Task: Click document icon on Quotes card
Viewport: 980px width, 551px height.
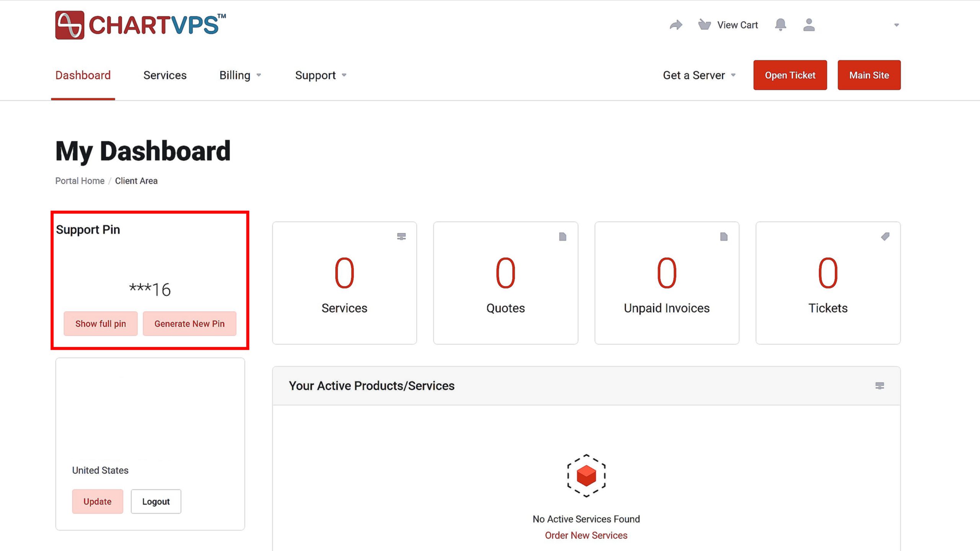Action: point(562,237)
